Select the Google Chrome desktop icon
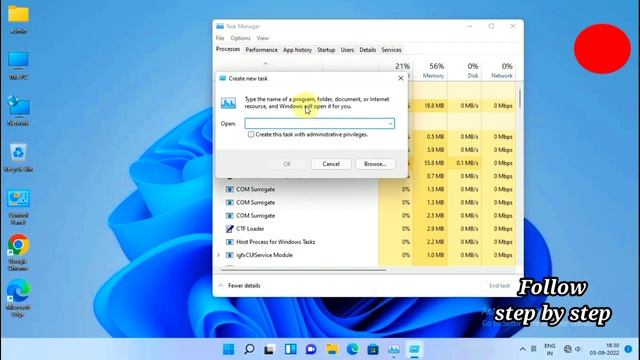Viewport: 640px width, 360px height. pos(18,252)
